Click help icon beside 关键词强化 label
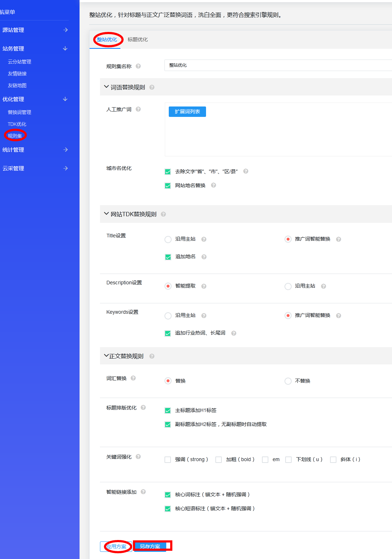Screen dimensions: 392x559 [x=138, y=457]
